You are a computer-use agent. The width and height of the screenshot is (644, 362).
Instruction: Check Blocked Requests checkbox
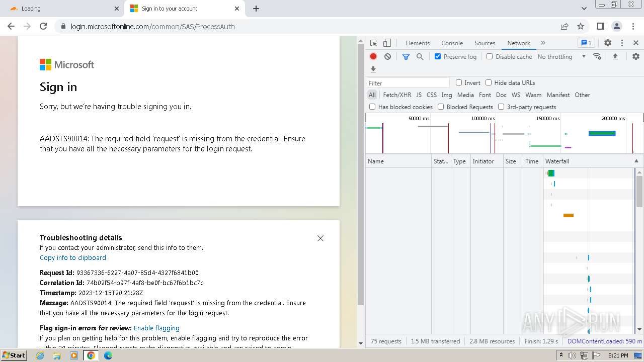[441, 107]
